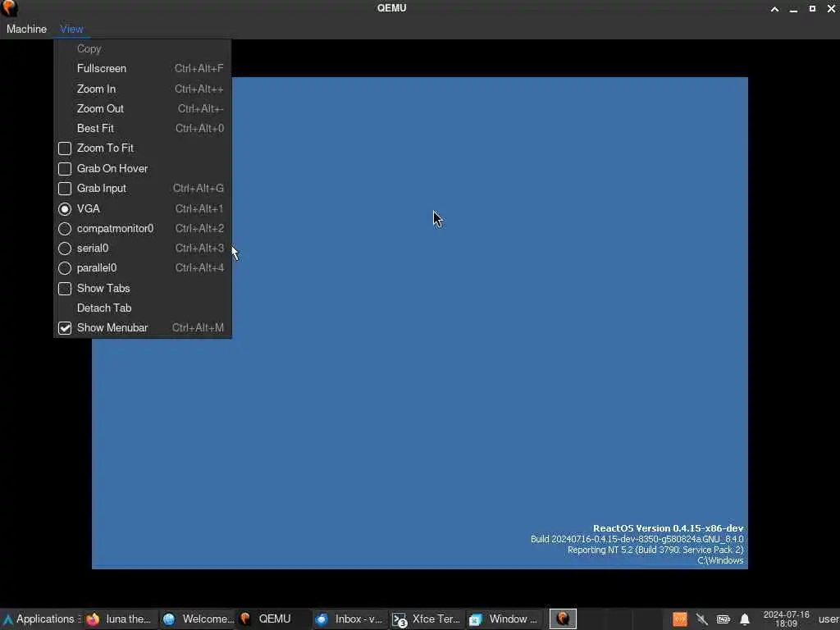The height and width of the screenshot is (630, 840).
Task: Enable Zoom To Fit checkbox
Action: [65, 148]
